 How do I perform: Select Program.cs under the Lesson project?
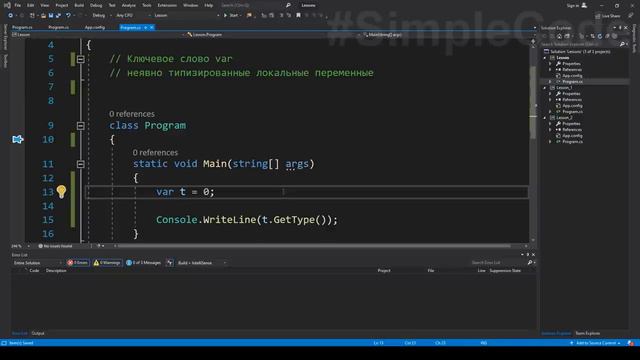point(572,82)
